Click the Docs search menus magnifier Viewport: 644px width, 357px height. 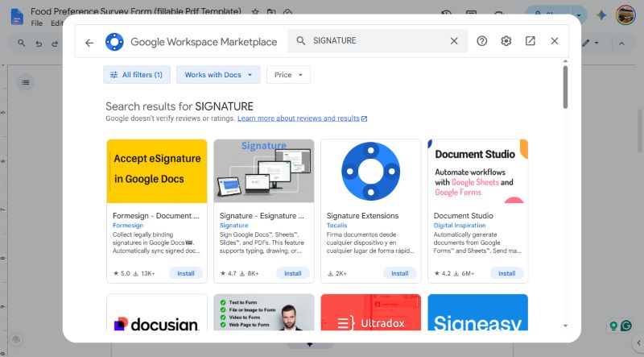coord(22,43)
